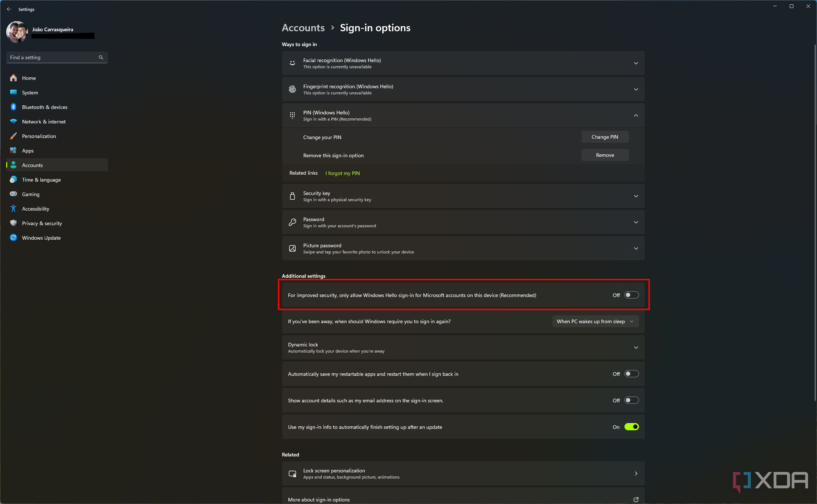Toggle automatically save restartable apps switch
The image size is (817, 504).
(x=631, y=374)
